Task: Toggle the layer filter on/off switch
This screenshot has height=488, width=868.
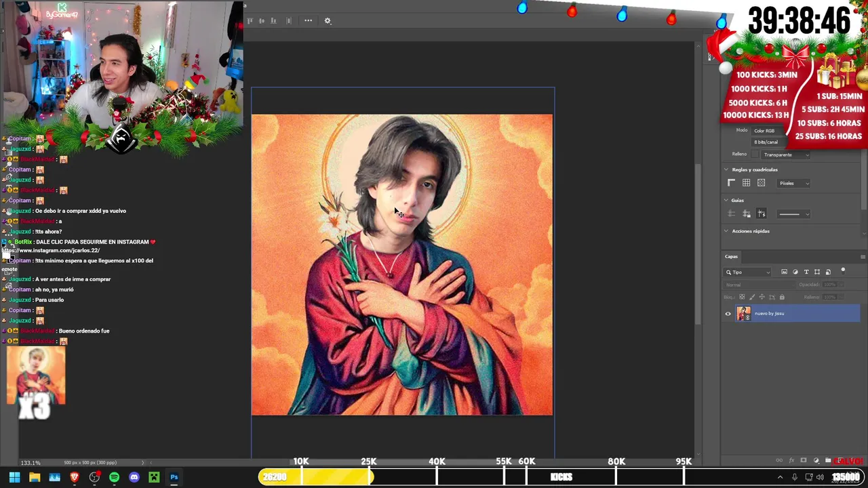Action: click(x=843, y=272)
